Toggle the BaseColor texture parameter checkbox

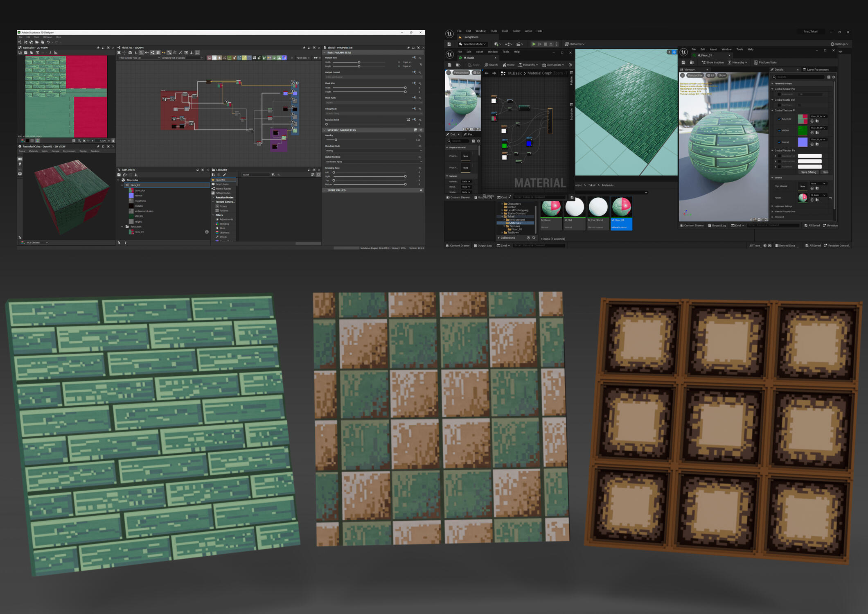click(x=779, y=119)
